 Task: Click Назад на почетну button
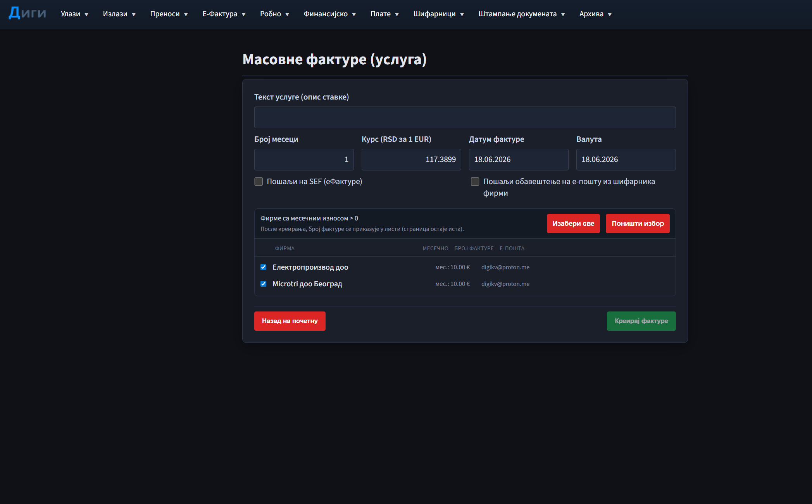point(290,321)
